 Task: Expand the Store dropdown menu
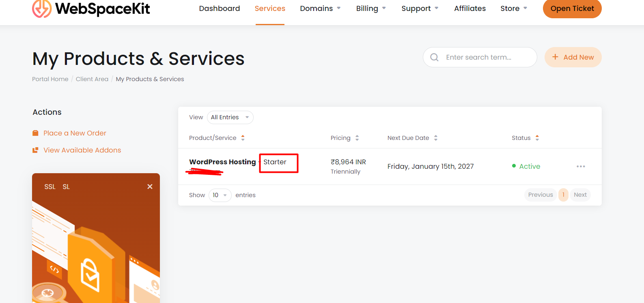tap(514, 9)
